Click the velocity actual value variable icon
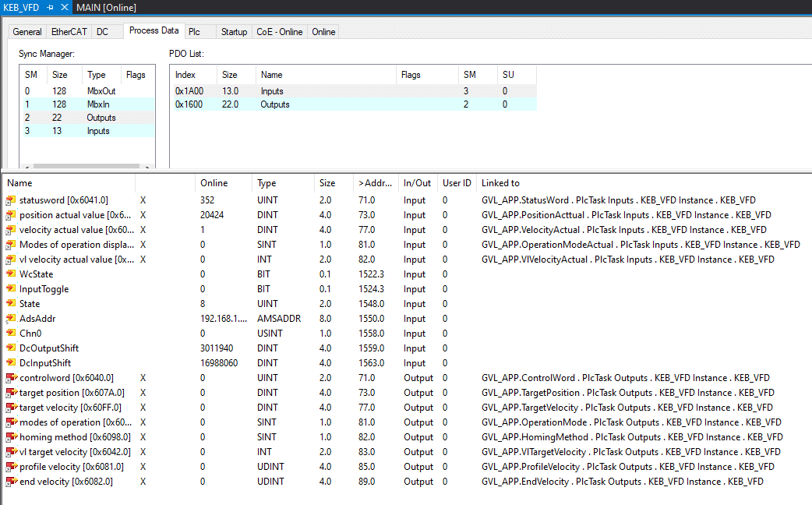Image resolution: width=812 pixels, height=505 pixels. (x=11, y=229)
